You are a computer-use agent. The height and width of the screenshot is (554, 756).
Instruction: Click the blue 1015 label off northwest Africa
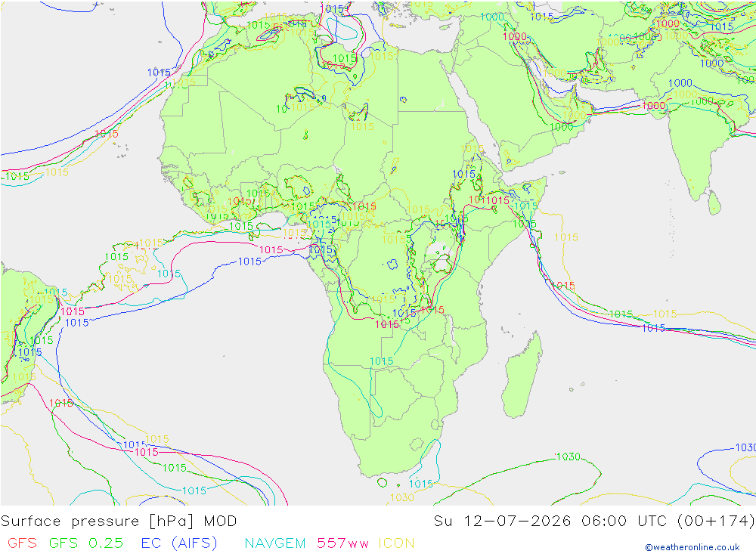(159, 73)
